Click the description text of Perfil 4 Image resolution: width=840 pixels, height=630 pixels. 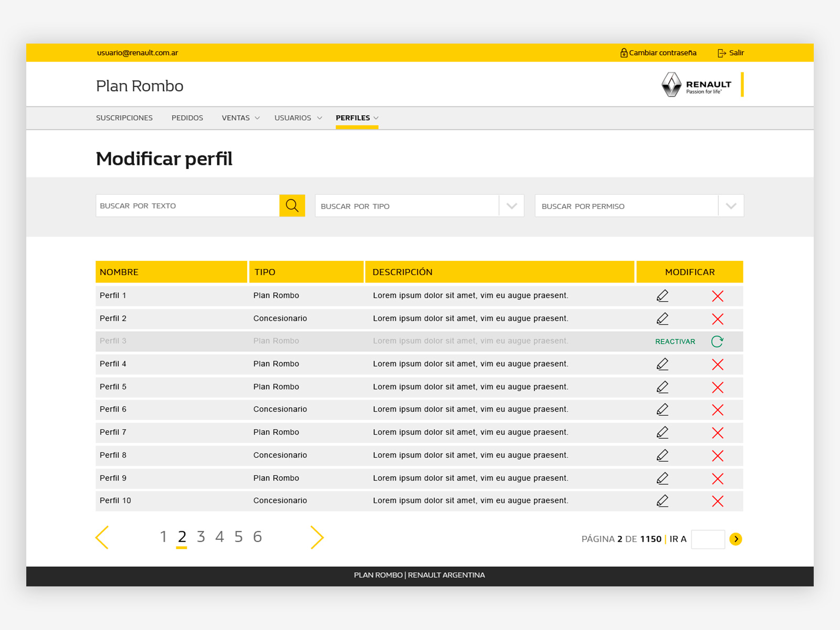tap(470, 364)
